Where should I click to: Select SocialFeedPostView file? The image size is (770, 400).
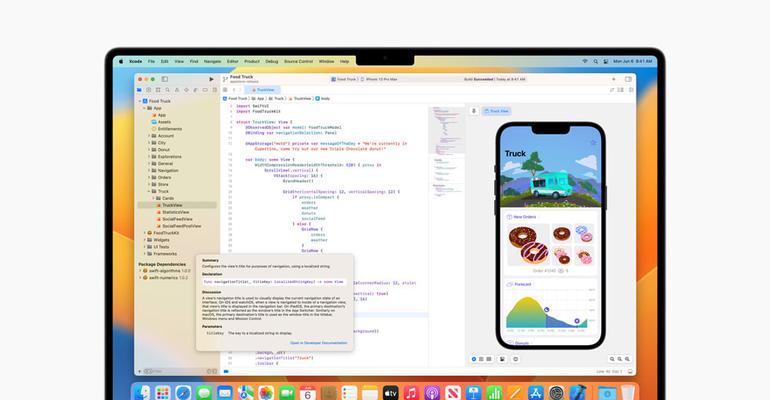coord(179,226)
